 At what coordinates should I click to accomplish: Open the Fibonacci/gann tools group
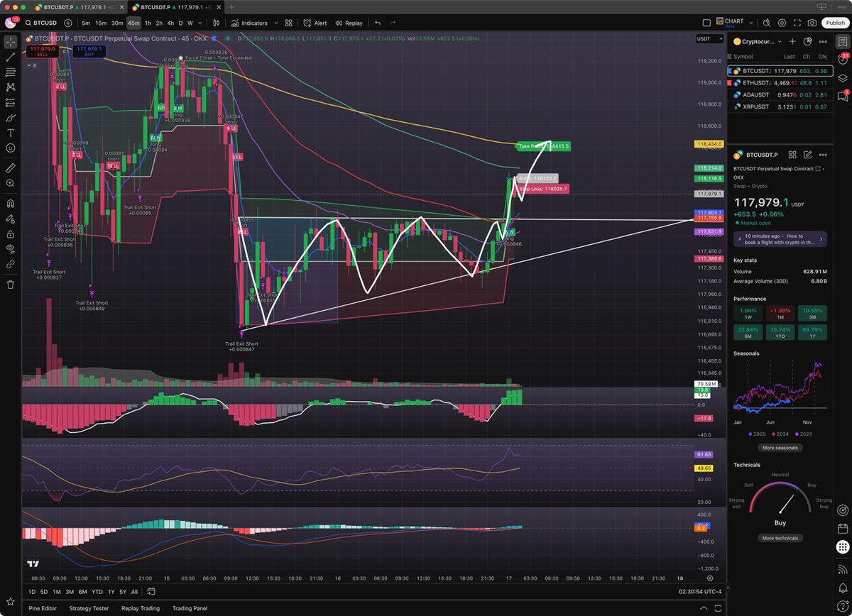click(11, 72)
